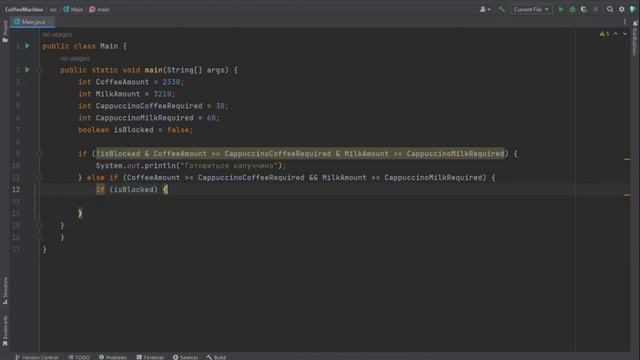Open Search Everywhere with the magnifier icon
640x360 pixels.
pos(610,9)
